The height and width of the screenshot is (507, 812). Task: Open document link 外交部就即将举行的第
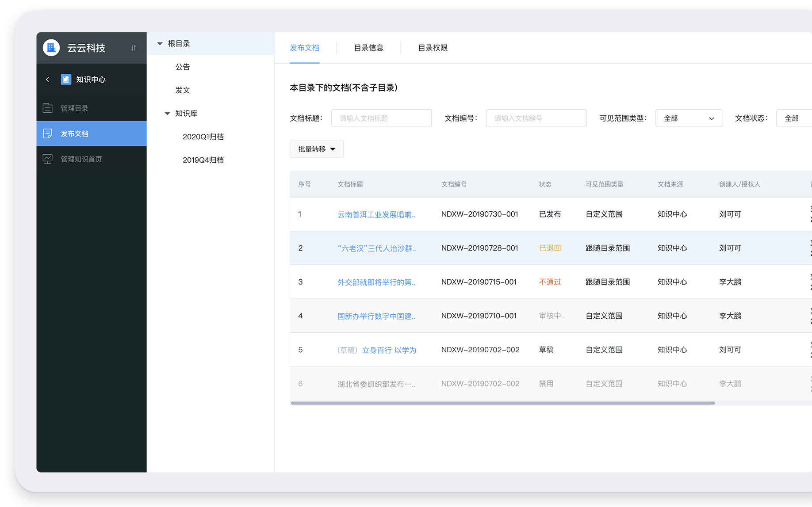click(376, 282)
